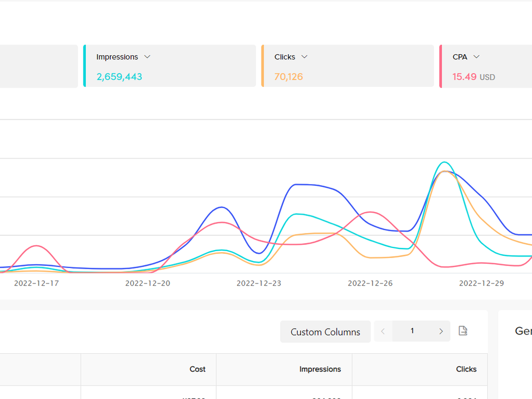The width and height of the screenshot is (532, 399).
Task: Click the 2022-12-23 axis date label
Action: (259, 283)
